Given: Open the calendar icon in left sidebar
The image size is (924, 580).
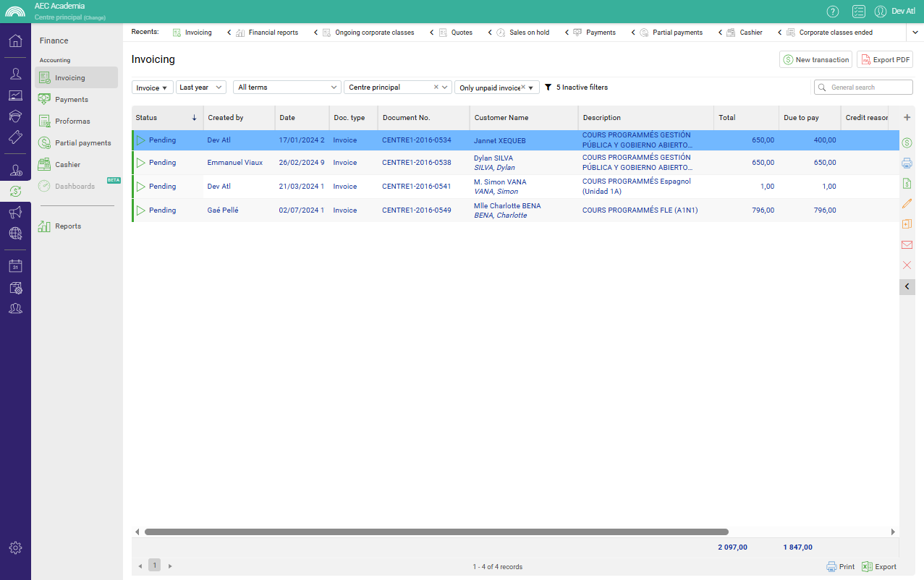Looking at the screenshot, I should [15, 266].
